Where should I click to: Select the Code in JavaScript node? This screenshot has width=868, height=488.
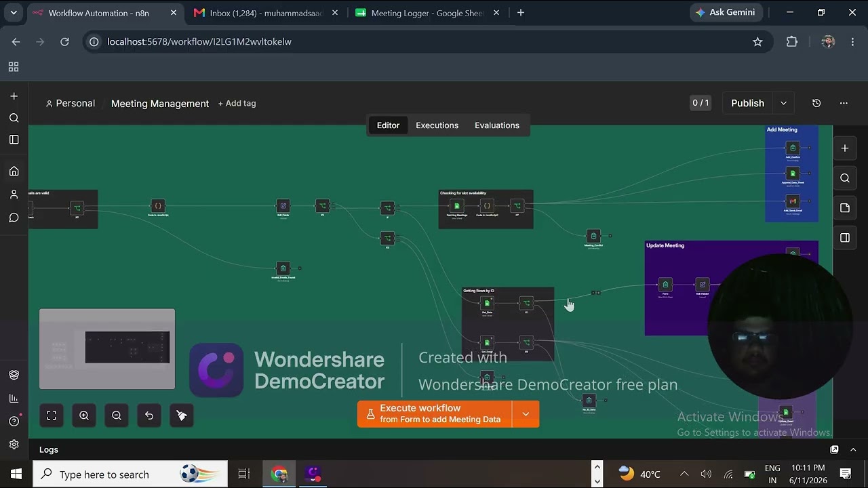click(x=158, y=205)
